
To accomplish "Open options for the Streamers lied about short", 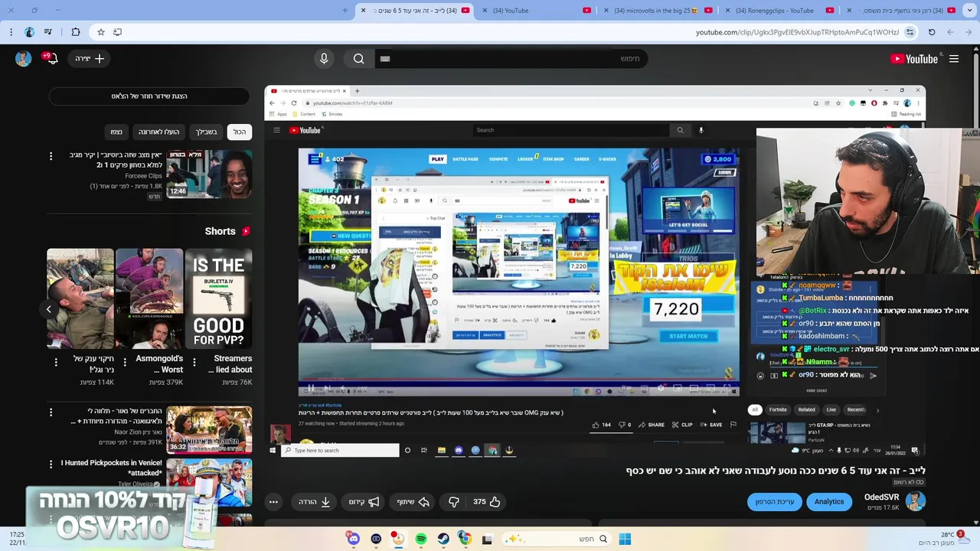I will [x=194, y=362].
